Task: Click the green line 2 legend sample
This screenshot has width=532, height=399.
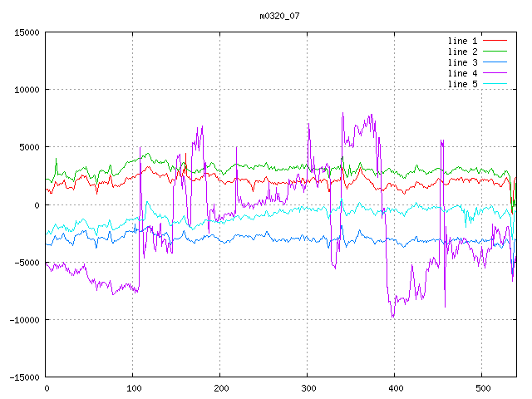Action: (x=495, y=52)
